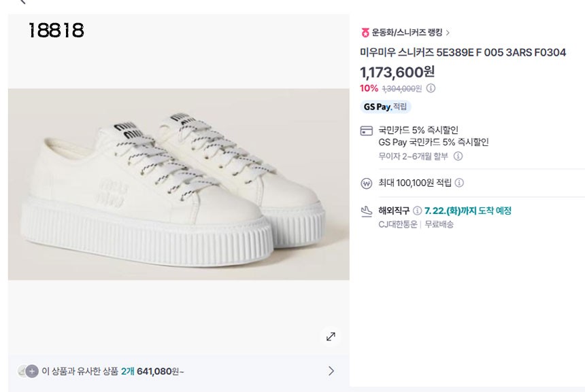The height and width of the screenshot is (392, 585).
Task: Click the white sneaker product image
Action: click(x=178, y=183)
